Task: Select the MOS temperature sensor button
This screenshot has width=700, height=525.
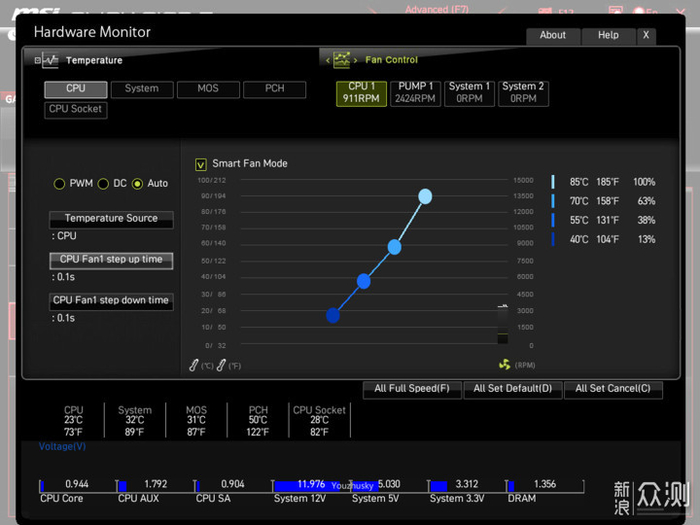Action: [x=207, y=89]
